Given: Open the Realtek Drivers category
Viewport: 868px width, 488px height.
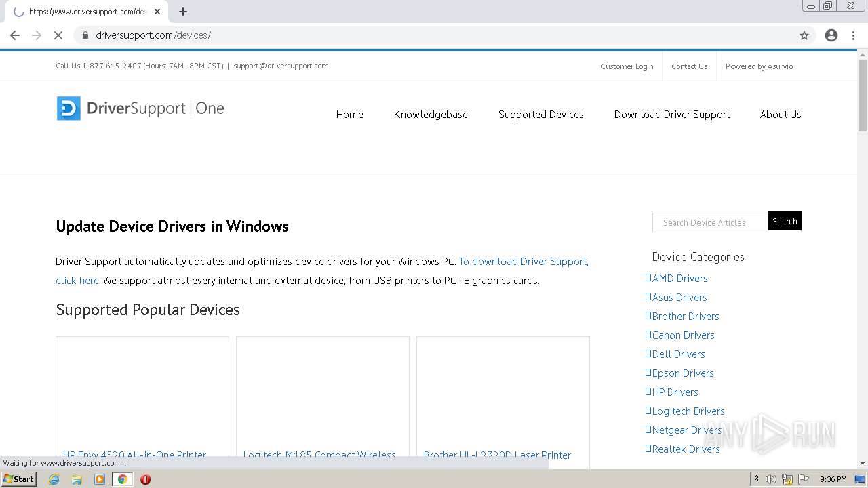Looking at the screenshot, I should point(686,449).
